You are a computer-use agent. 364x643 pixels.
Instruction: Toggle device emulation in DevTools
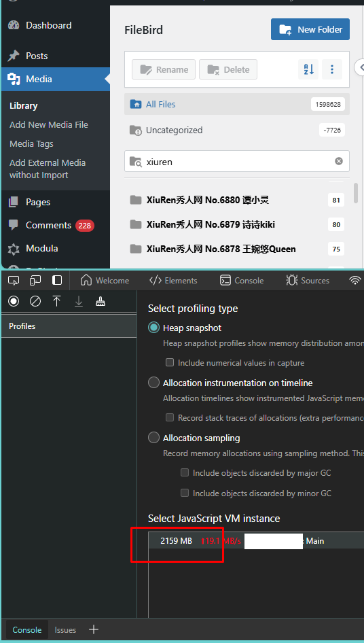35,281
